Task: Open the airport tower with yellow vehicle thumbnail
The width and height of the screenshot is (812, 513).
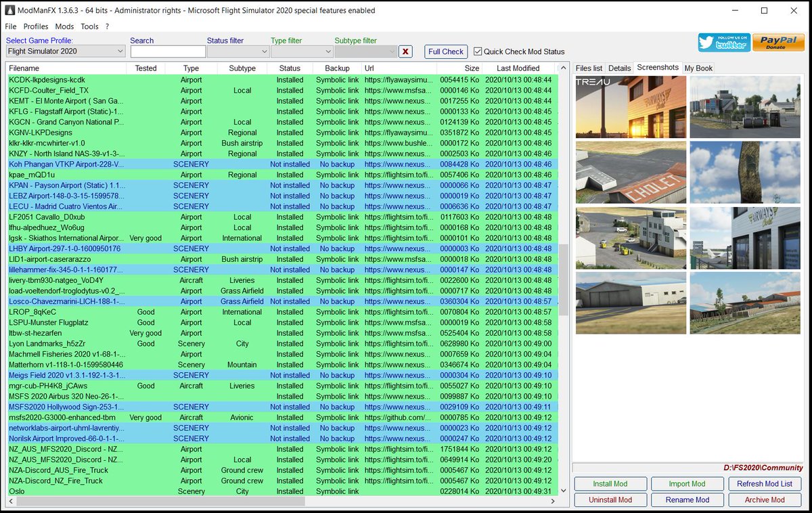Action: click(x=631, y=238)
